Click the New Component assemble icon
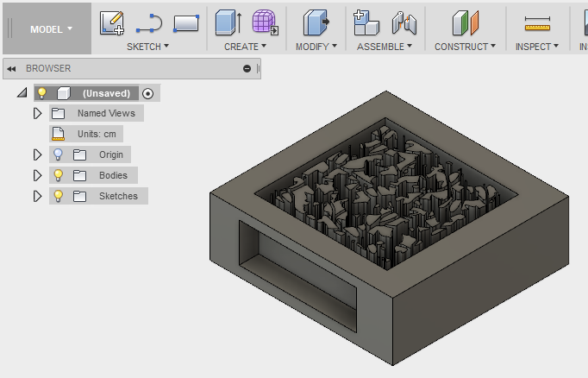 tap(366, 23)
